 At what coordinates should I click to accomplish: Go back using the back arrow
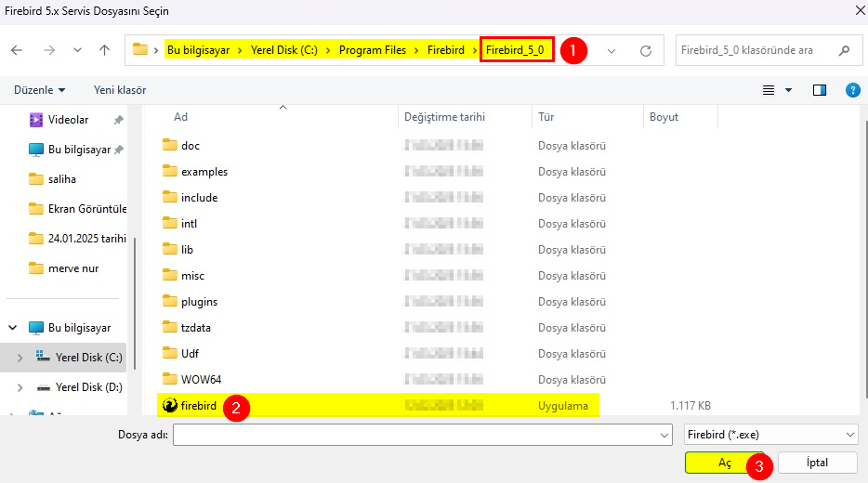pyautogui.click(x=17, y=50)
